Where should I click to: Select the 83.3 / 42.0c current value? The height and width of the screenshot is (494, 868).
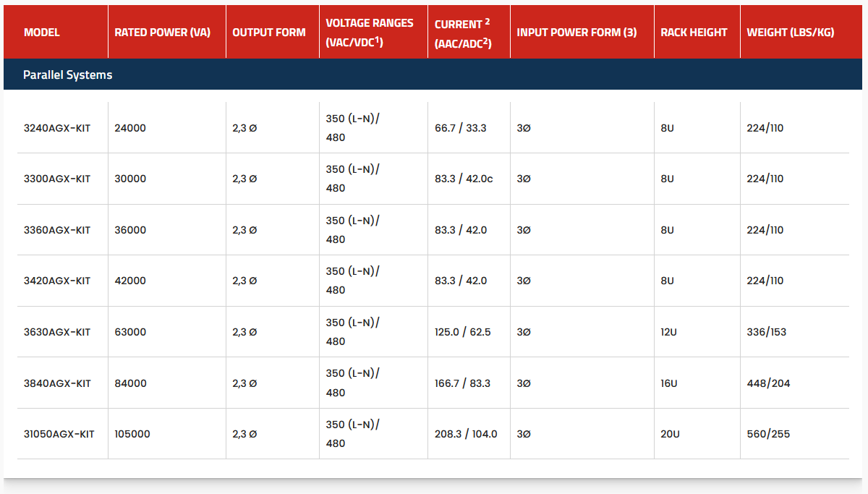[464, 179]
